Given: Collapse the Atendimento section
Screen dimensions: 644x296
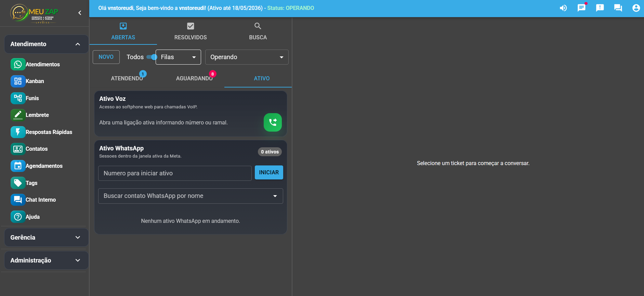Looking at the screenshot, I should point(46,44).
